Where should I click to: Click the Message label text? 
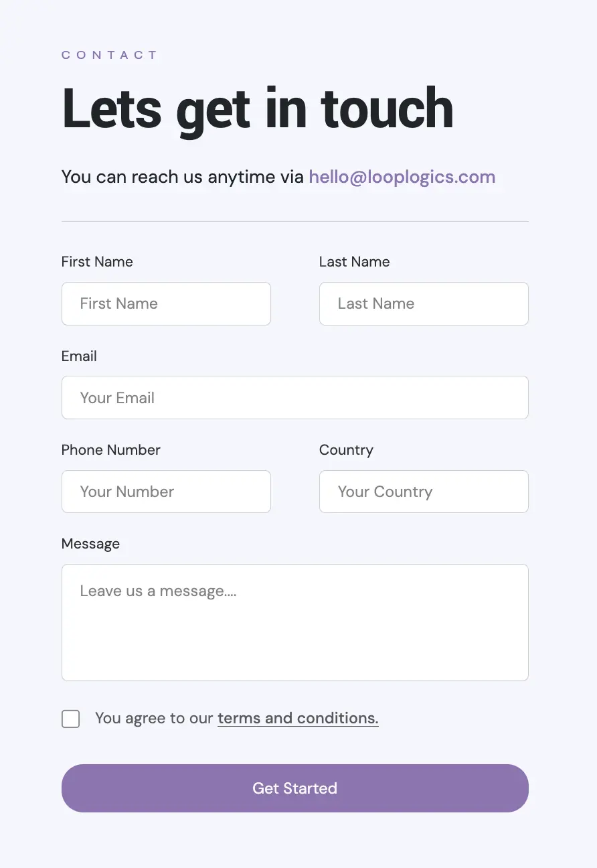pyautogui.click(x=90, y=544)
